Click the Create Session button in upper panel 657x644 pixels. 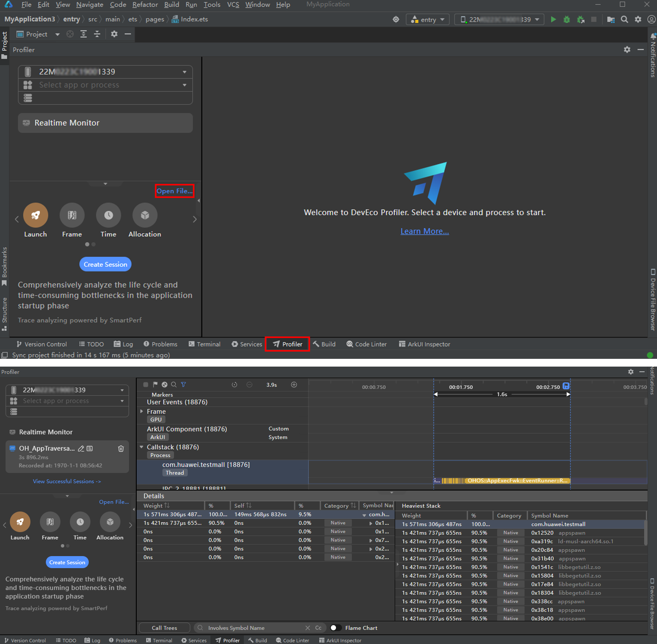click(x=105, y=264)
